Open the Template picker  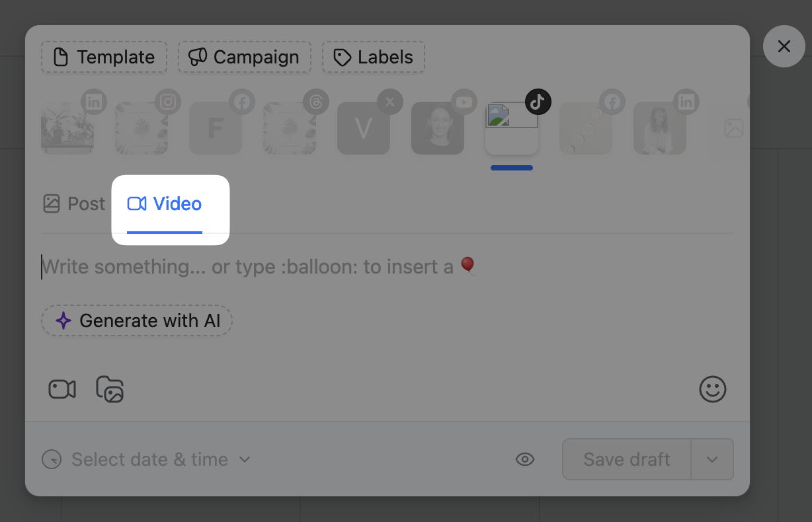tap(104, 57)
